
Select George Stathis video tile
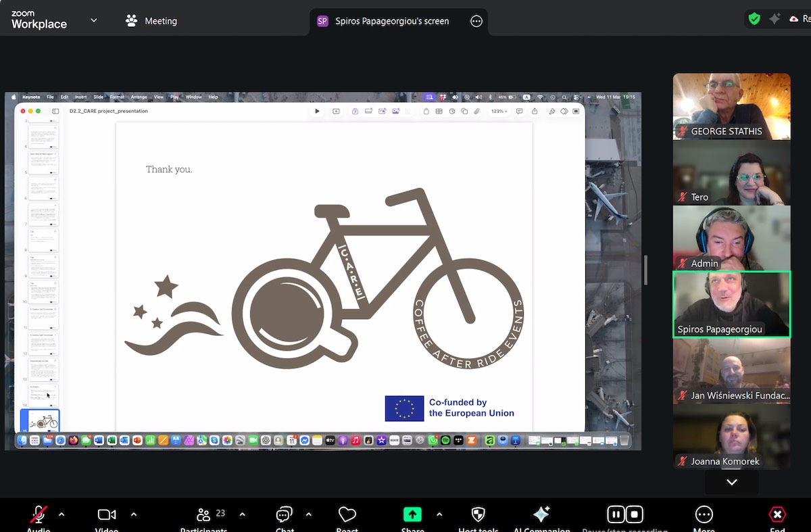click(731, 106)
